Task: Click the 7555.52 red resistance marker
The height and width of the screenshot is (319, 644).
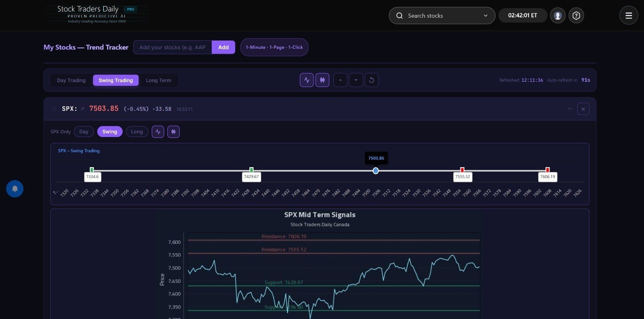Action: [x=462, y=170]
